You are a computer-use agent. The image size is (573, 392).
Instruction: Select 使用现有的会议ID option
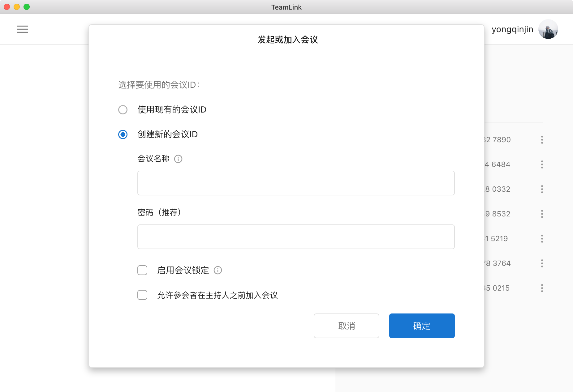pyautogui.click(x=123, y=110)
